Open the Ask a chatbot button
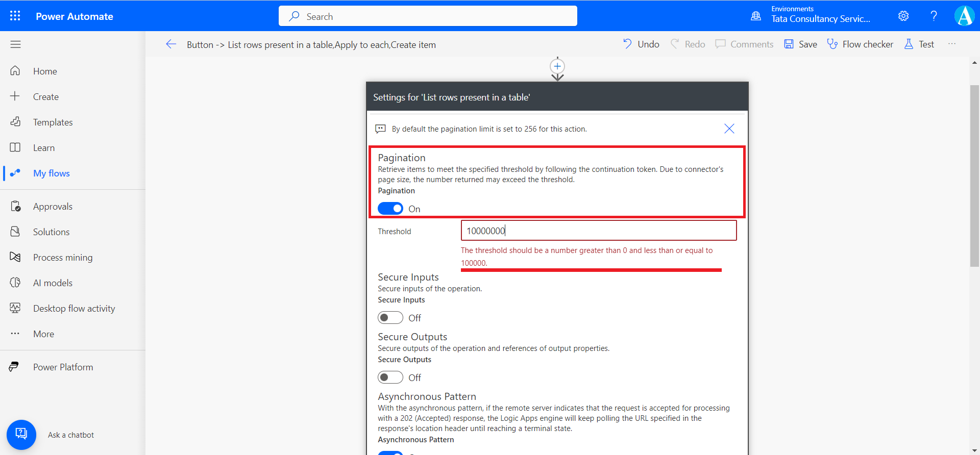 click(x=21, y=435)
